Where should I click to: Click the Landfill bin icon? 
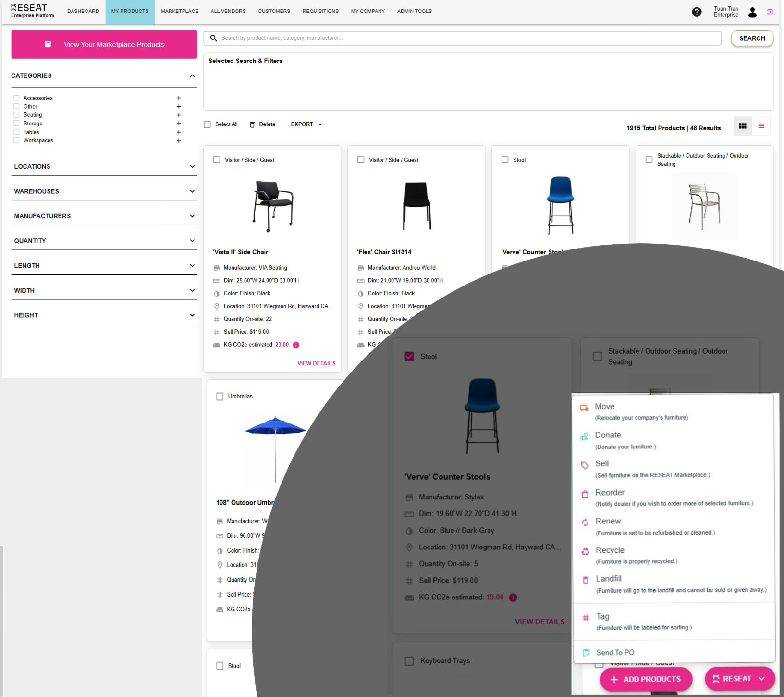tap(586, 580)
